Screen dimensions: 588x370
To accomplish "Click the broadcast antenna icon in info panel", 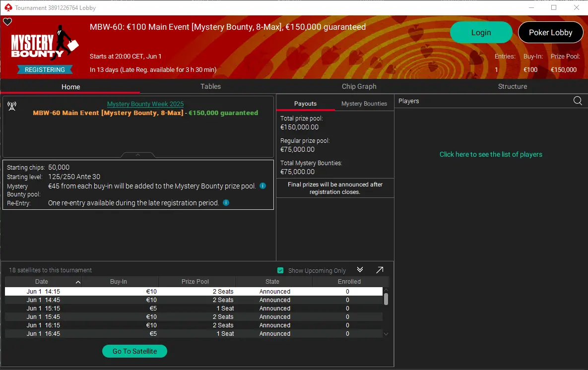I will (12, 106).
